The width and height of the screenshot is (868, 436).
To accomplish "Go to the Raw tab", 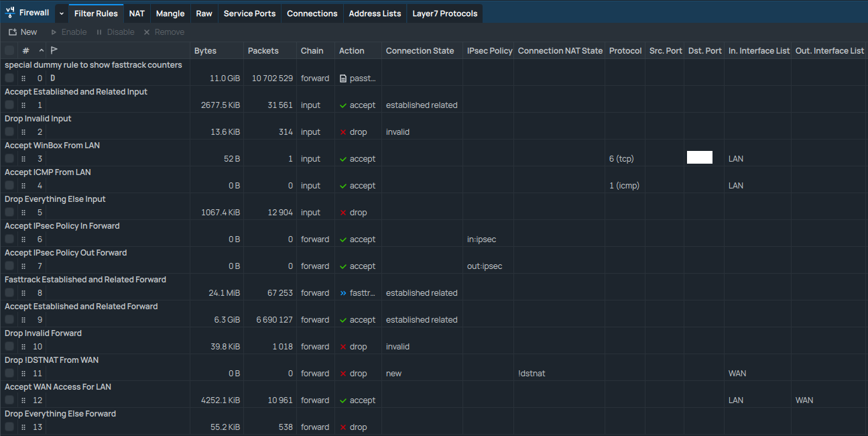I will point(204,13).
